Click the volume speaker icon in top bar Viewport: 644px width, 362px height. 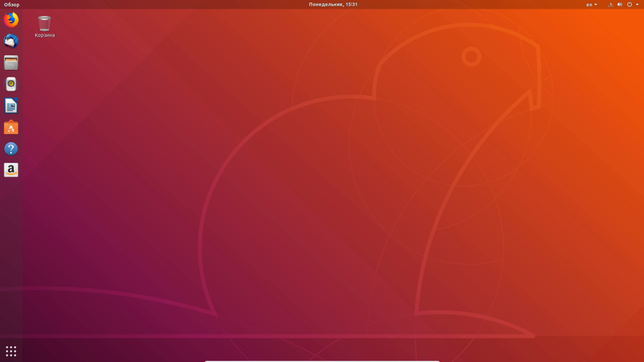620,4
